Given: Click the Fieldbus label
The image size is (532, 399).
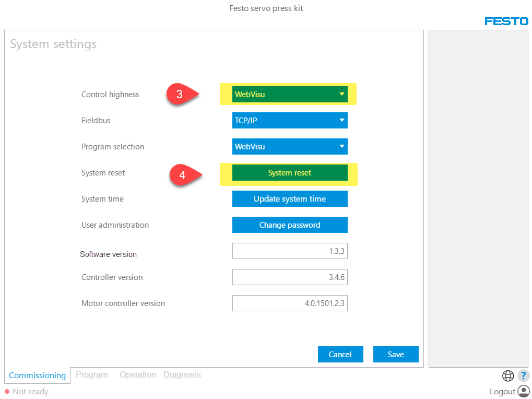Looking at the screenshot, I should point(96,121).
